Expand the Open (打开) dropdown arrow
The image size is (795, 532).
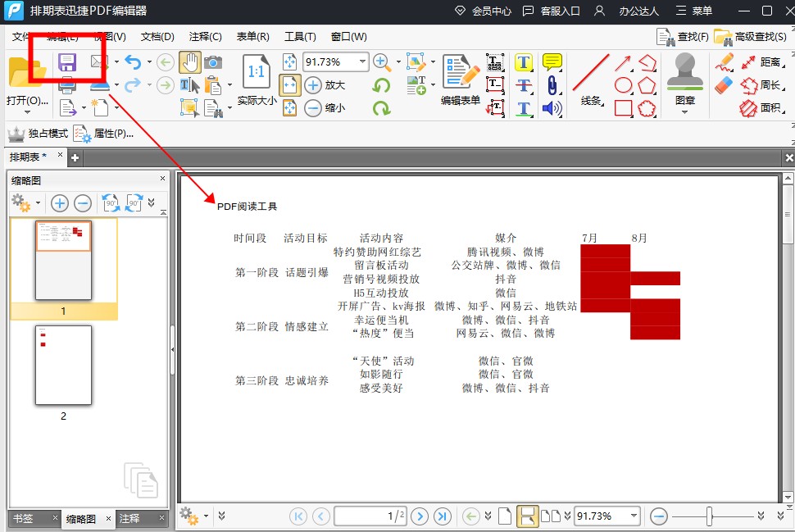26,112
